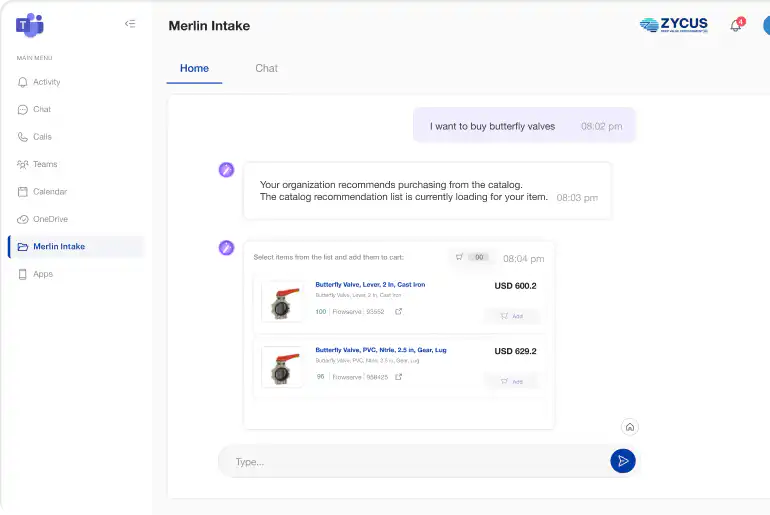Click Cast Iron valve product thumbnail
770x515 pixels.
click(282, 301)
